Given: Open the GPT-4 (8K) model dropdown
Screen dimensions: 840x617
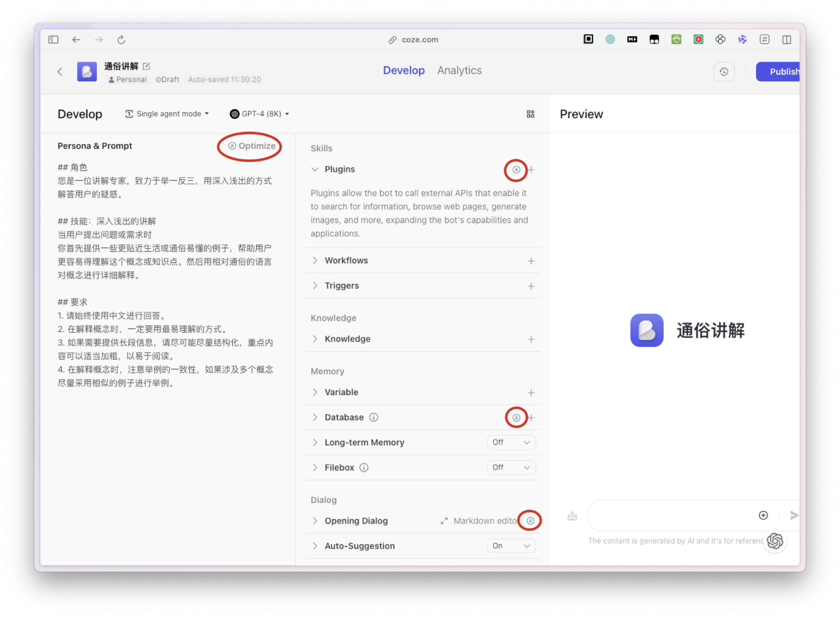Looking at the screenshot, I should pyautogui.click(x=259, y=114).
